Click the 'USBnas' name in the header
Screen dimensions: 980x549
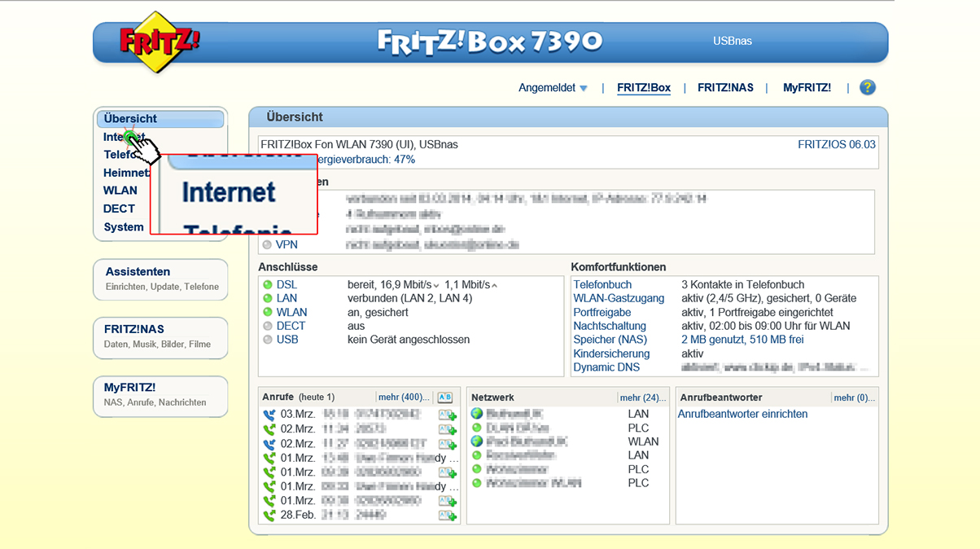[733, 41]
